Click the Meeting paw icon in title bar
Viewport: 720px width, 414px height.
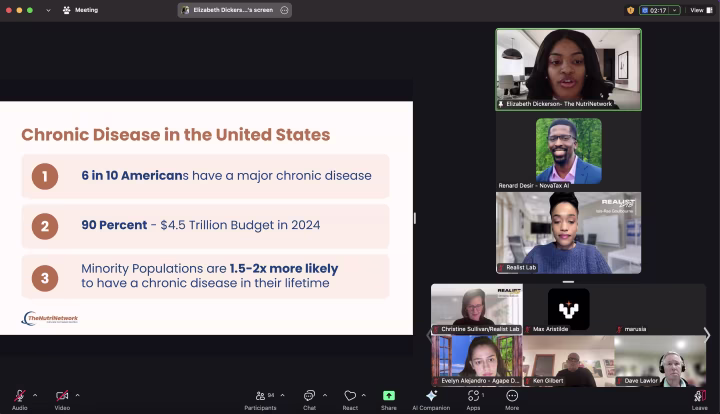[x=67, y=10]
